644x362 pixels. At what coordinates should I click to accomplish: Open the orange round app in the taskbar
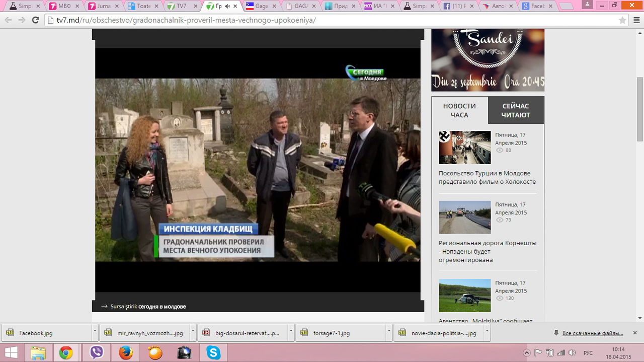coord(155,352)
